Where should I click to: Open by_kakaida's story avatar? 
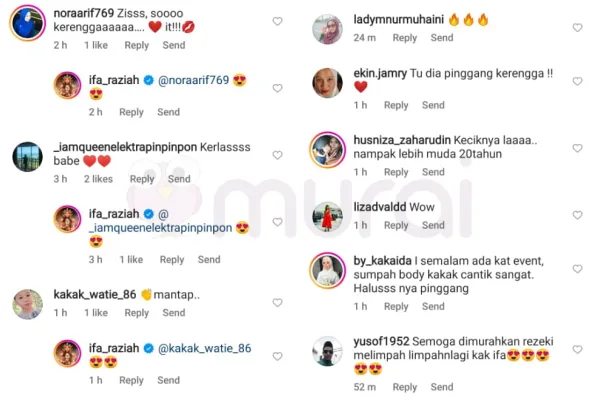(327, 271)
